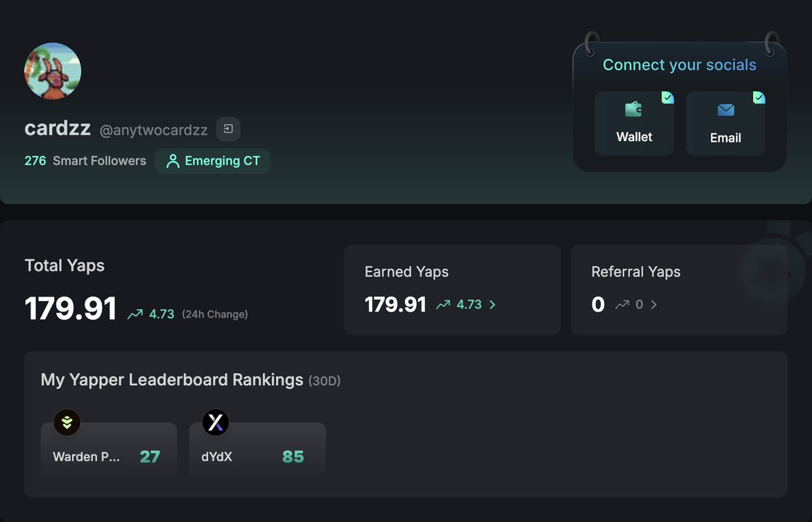This screenshot has width=812, height=522.
Task: Click the Total Yaps 179.91 value
Action: (71, 309)
